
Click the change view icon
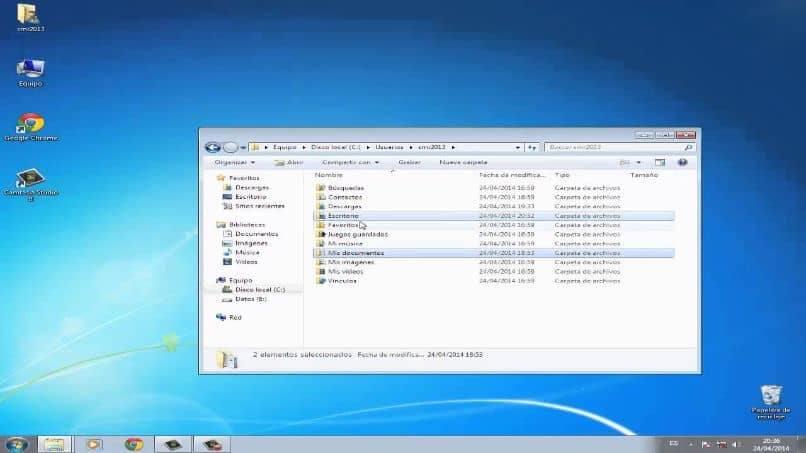(x=625, y=162)
